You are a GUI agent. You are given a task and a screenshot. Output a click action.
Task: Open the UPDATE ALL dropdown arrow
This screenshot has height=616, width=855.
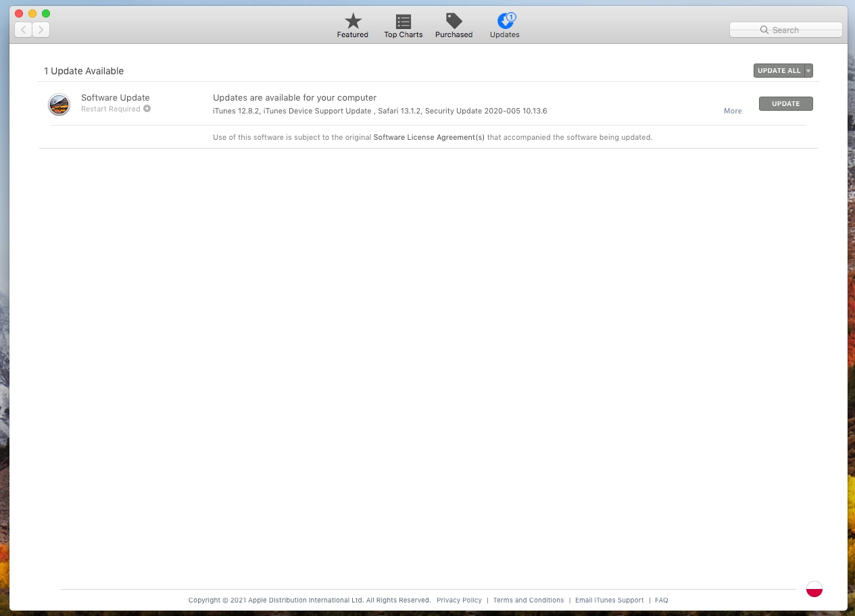coord(808,71)
